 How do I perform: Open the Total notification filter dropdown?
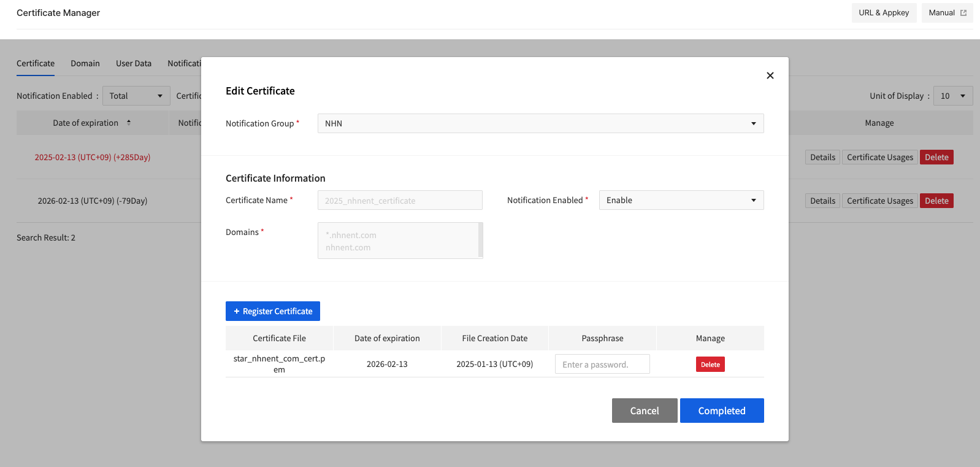click(136, 96)
